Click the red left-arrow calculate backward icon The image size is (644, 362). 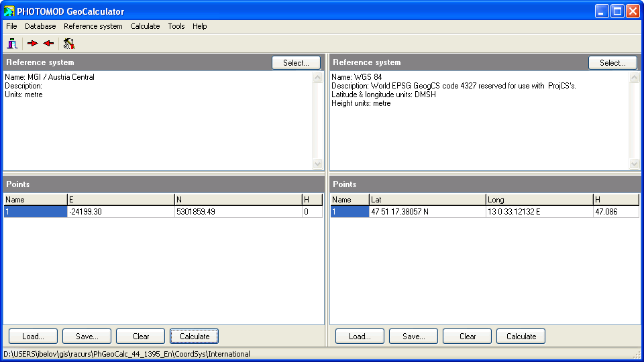[48, 44]
